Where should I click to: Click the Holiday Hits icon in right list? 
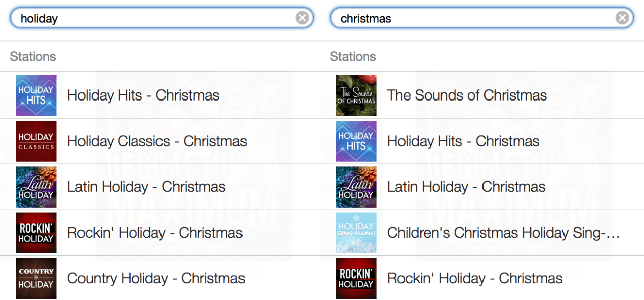click(x=356, y=141)
